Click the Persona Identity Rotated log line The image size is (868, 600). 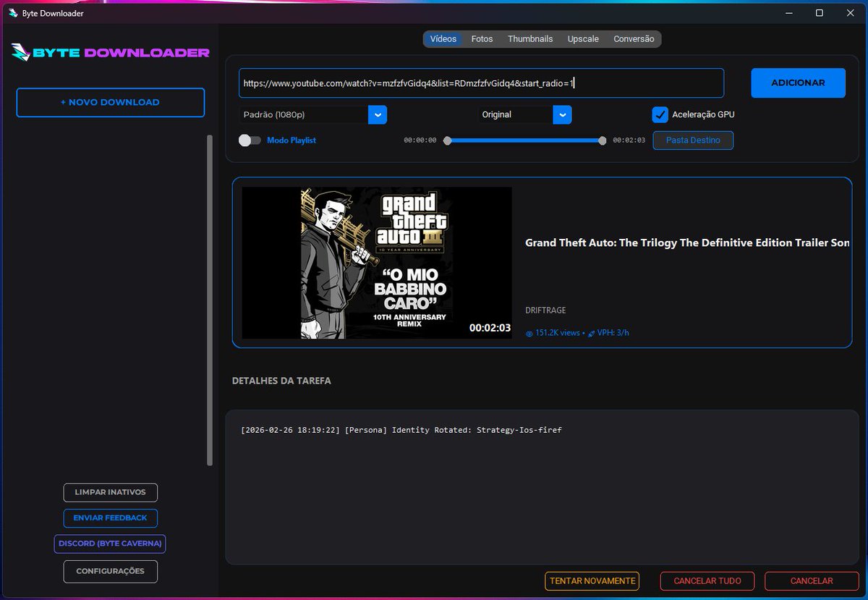(x=401, y=430)
